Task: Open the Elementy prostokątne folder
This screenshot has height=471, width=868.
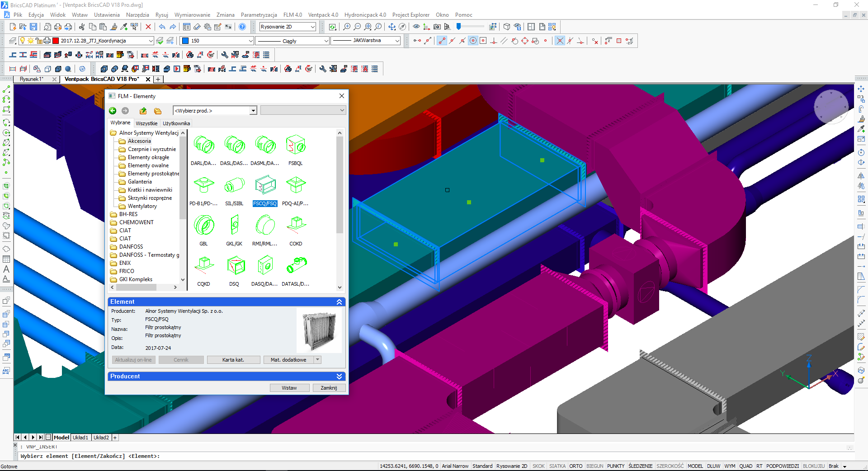Action: coord(153,174)
